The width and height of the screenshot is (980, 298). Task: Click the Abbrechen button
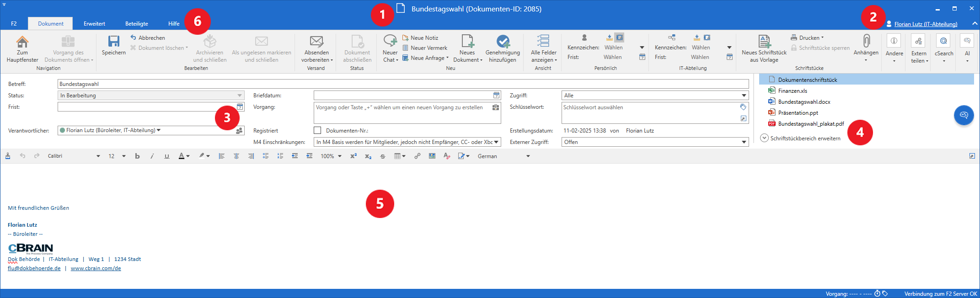click(x=147, y=38)
